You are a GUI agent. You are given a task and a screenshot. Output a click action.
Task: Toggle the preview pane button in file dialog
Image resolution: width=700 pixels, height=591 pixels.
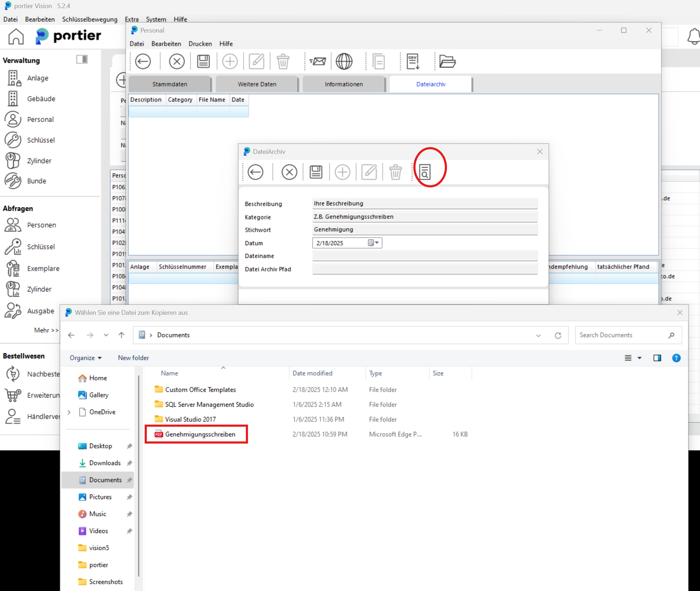[x=657, y=358]
